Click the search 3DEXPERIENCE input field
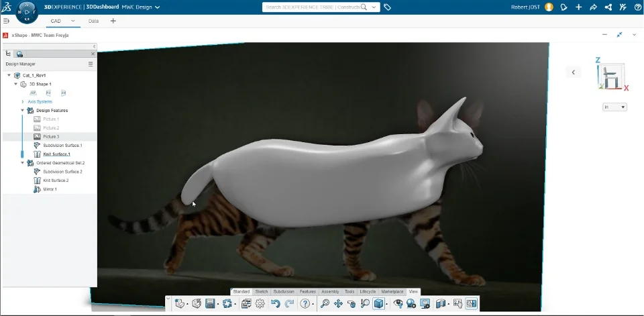The height and width of the screenshot is (316, 644). [312, 7]
